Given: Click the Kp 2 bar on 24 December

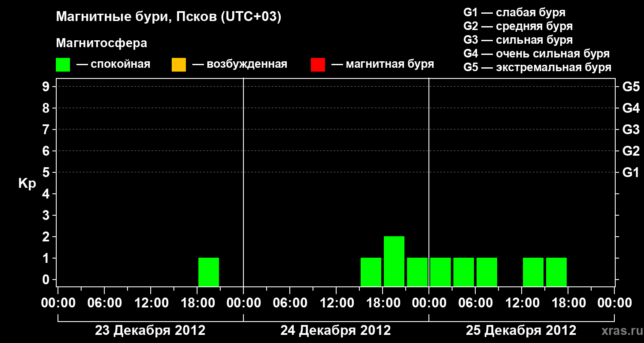Looking at the screenshot, I should [x=394, y=261].
